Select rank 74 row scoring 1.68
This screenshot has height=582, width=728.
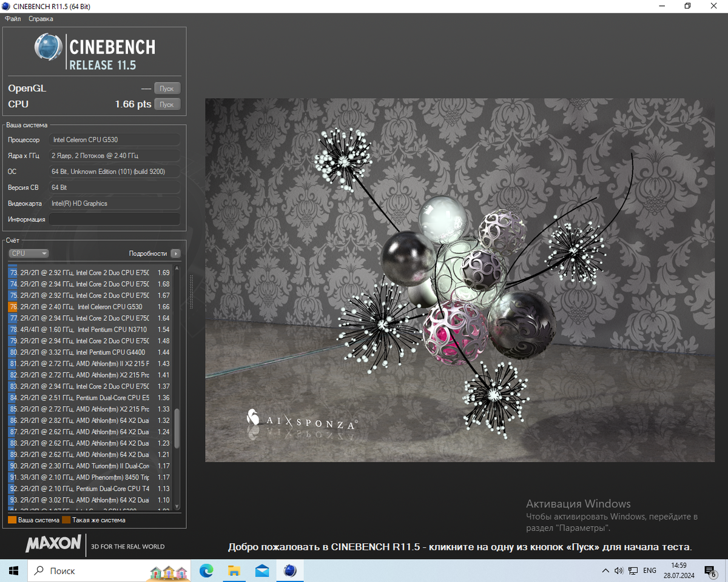(90, 284)
